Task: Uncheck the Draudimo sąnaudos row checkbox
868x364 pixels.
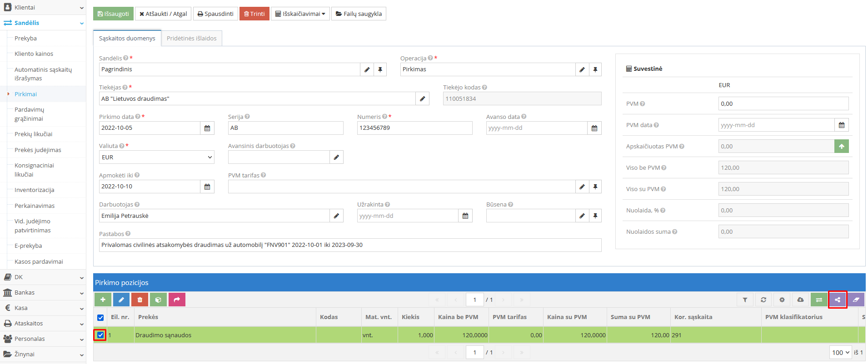Action: (x=100, y=335)
